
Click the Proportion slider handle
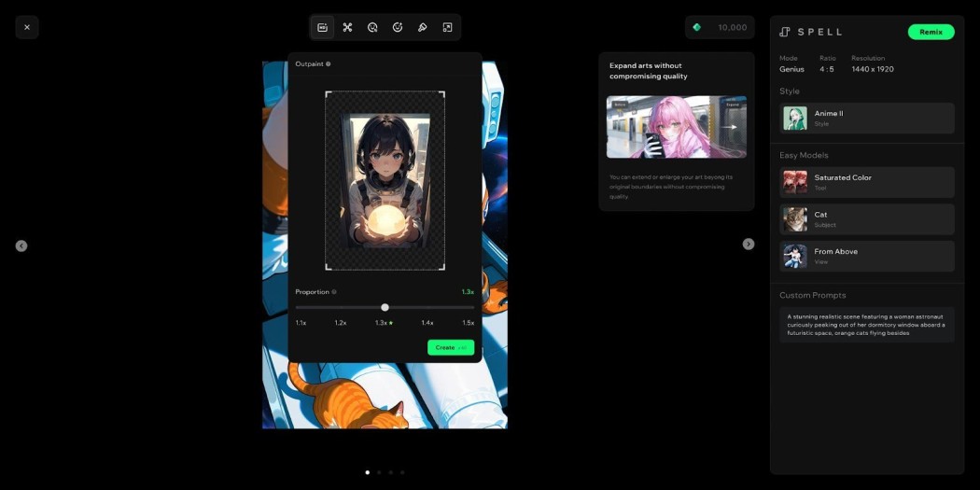pyautogui.click(x=385, y=307)
